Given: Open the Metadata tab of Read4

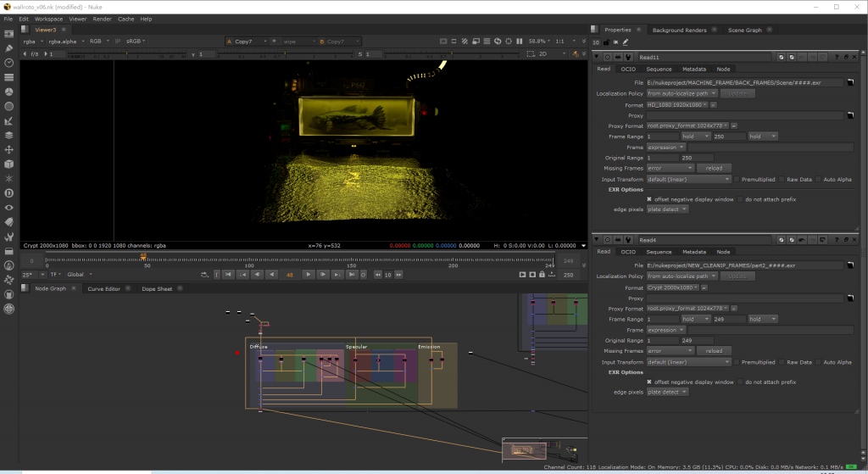Looking at the screenshot, I should click(693, 252).
